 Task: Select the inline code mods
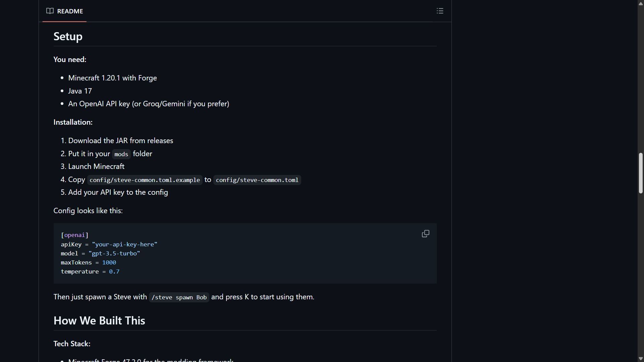(121, 154)
